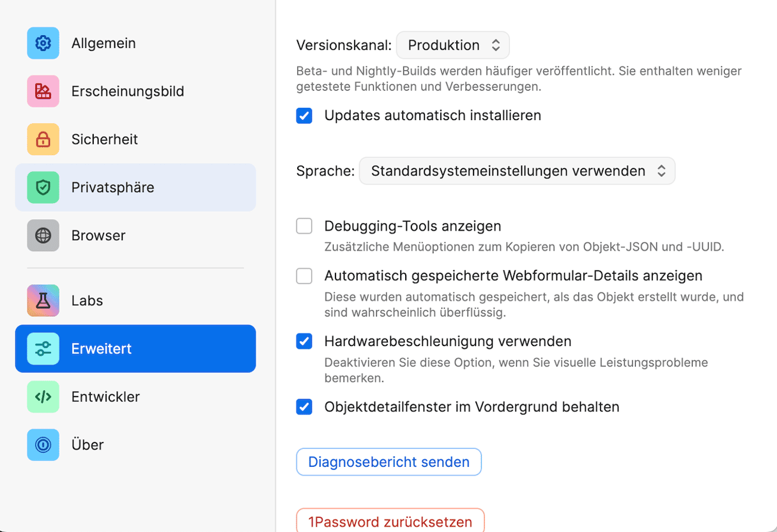Check Automatisch gespeicherte Webformular-Details anzeigen
The width and height of the screenshot is (777, 532).
(304, 276)
